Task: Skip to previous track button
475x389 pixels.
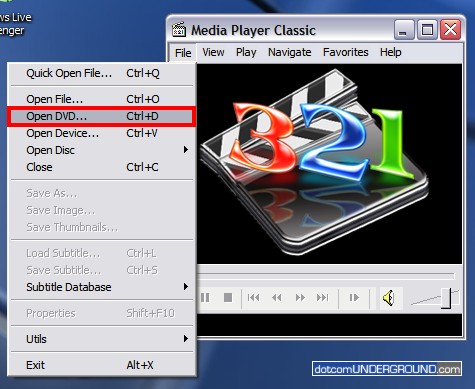Action: coord(254,298)
